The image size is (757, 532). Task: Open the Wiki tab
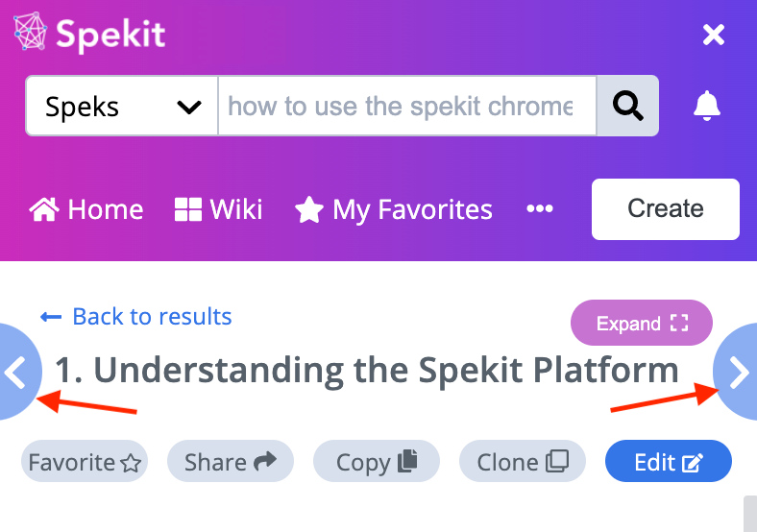tap(218, 209)
